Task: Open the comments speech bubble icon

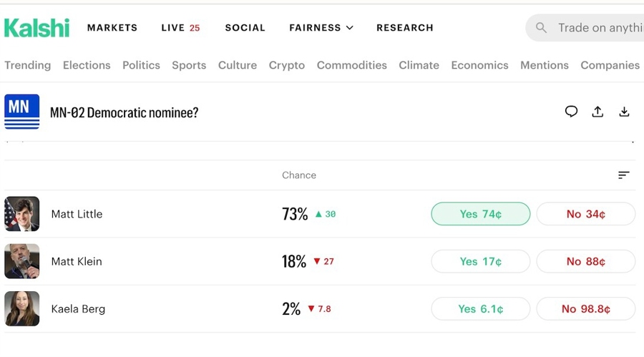Action: [571, 112]
